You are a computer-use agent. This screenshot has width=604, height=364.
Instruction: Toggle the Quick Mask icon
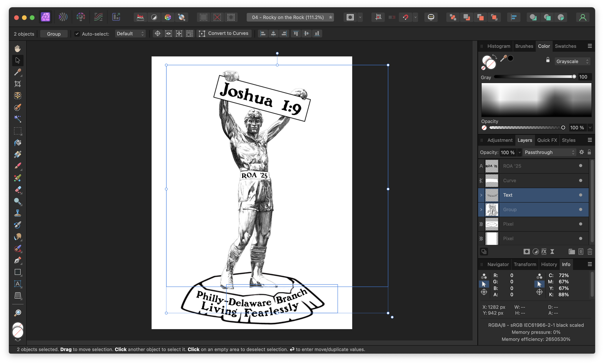350,17
